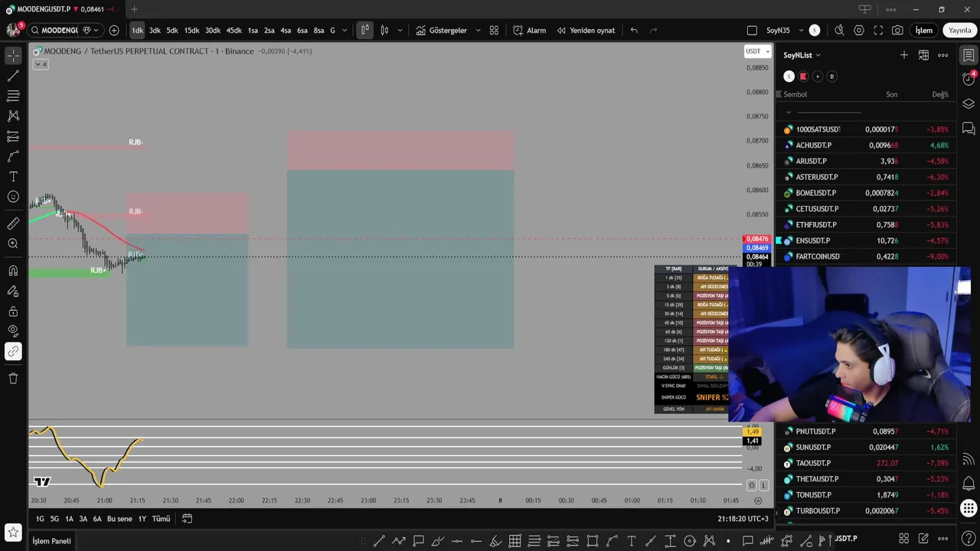This screenshot has width=980, height=551.
Task: Set the date range to Bu sene
Action: click(x=119, y=519)
